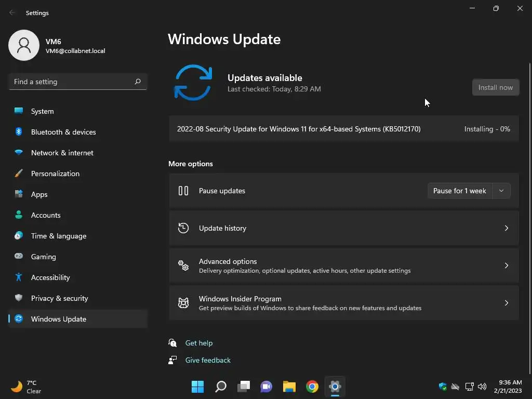Open Task View on the taskbar
Screen dimensions: 532x399
pyautogui.click(x=243, y=387)
